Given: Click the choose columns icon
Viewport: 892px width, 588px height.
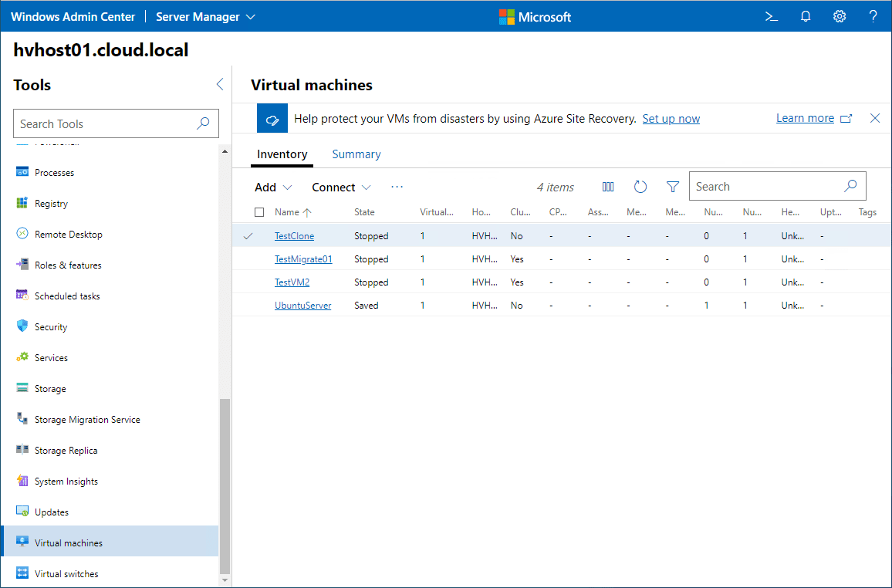Looking at the screenshot, I should click(x=608, y=187).
